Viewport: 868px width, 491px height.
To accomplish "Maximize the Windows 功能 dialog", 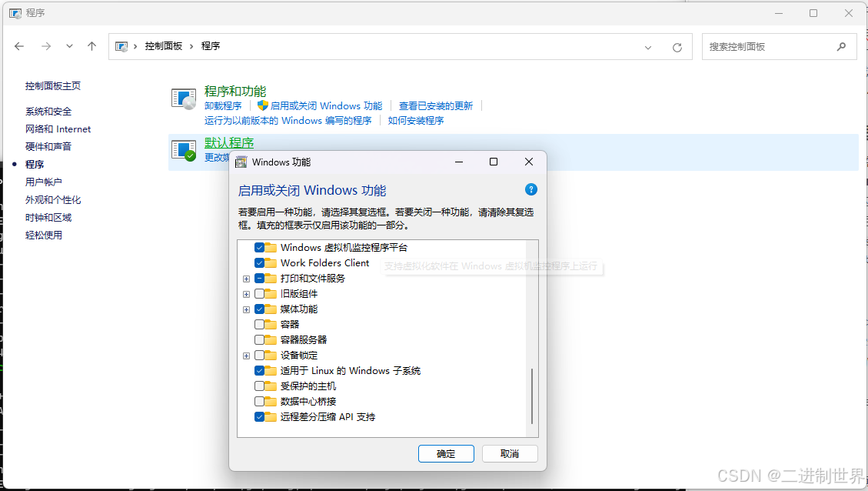I will coord(494,162).
